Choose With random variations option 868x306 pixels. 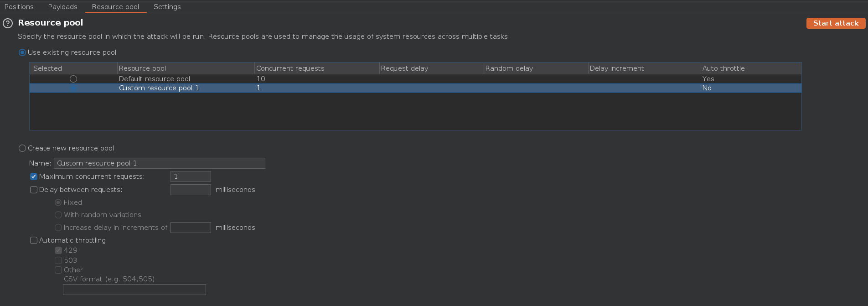click(58, 215)
